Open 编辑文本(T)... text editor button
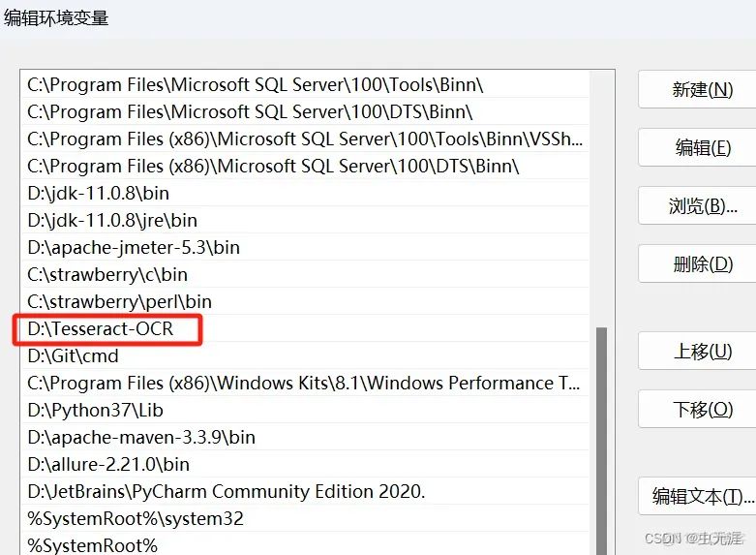The image size is (756, 555). (x=698, y=496)
